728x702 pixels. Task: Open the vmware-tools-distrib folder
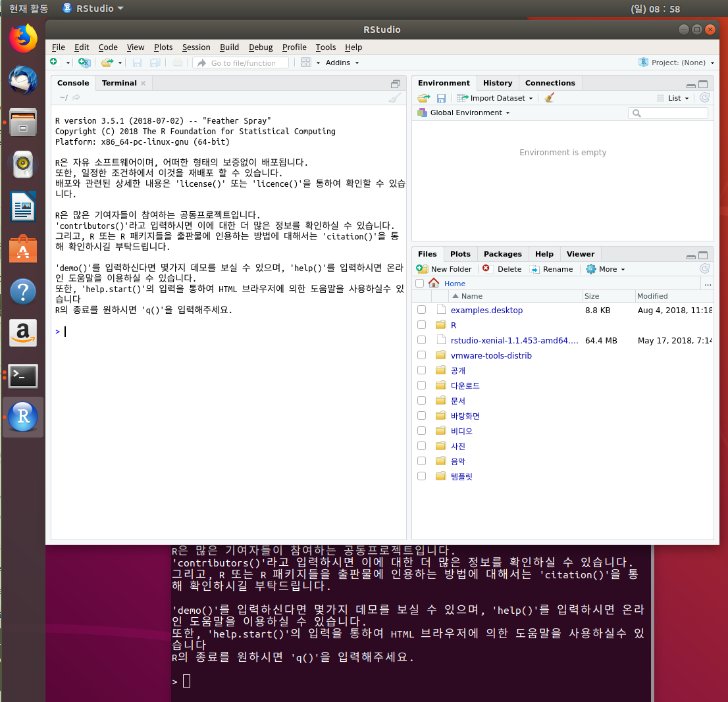click(x=491, y=355)
